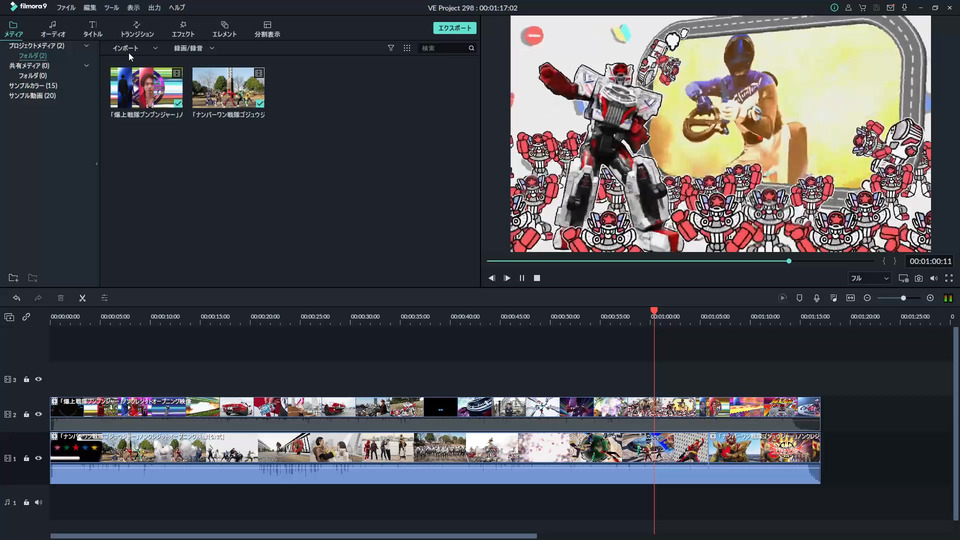Click the add new folder icon

tap(13, 278)
